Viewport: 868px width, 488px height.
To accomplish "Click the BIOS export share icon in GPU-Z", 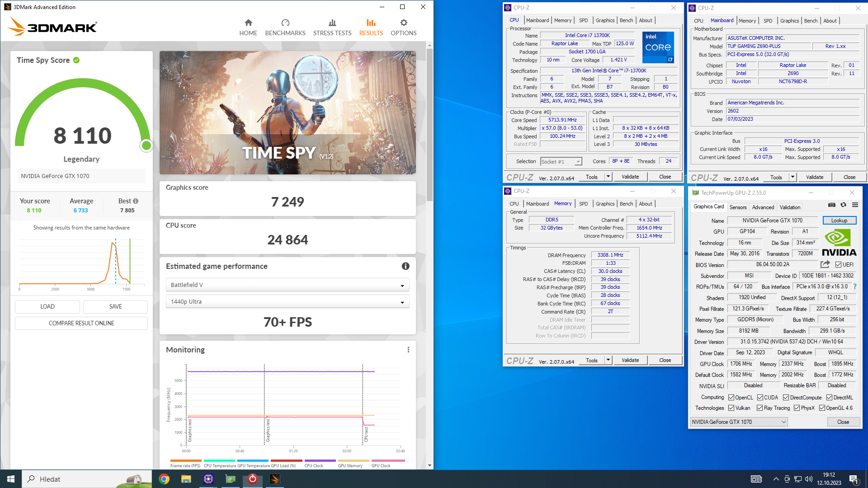I will [826, 264].
